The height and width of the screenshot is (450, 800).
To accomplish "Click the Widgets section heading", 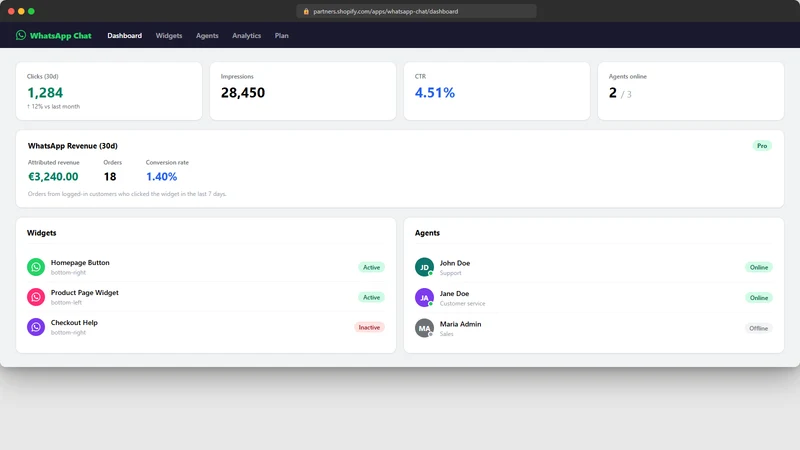I will (x=41, y=233).
